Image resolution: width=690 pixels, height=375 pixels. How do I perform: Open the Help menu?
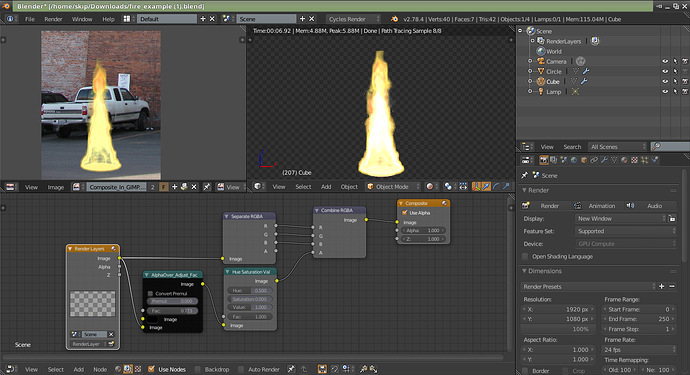108,19
